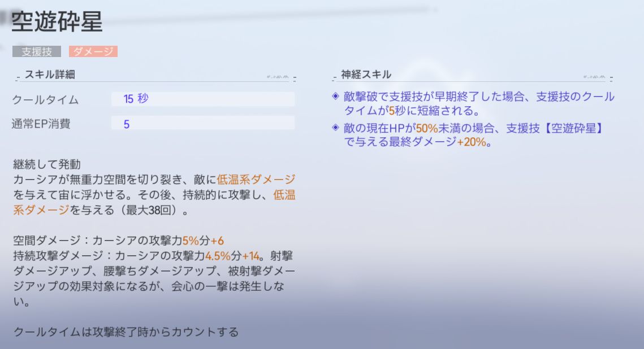Click the first diamond bullet in 神経スキル
The width and height of the screenshot is (644, 349).
pos(336,97)
